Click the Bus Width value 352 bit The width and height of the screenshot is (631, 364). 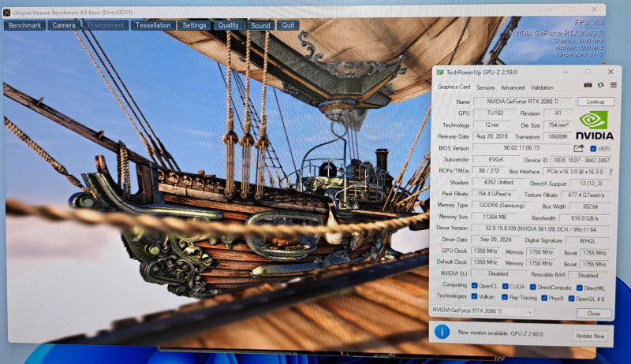click(589, 206)
